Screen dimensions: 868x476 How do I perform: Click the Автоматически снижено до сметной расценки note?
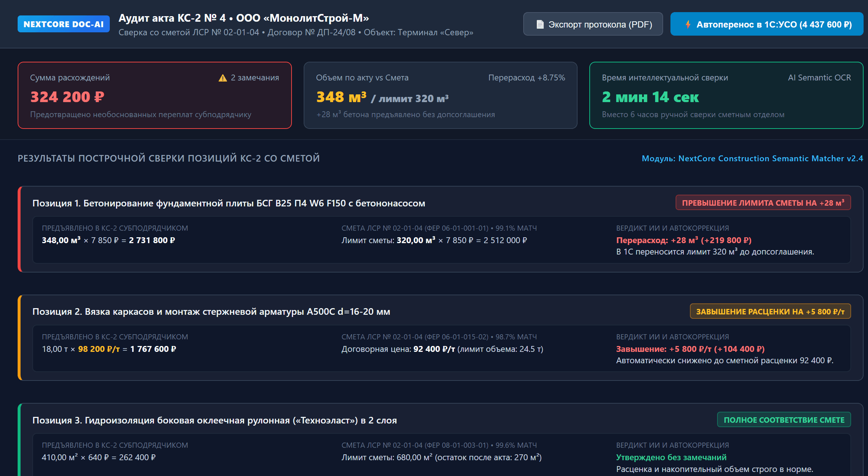point(724,360)
